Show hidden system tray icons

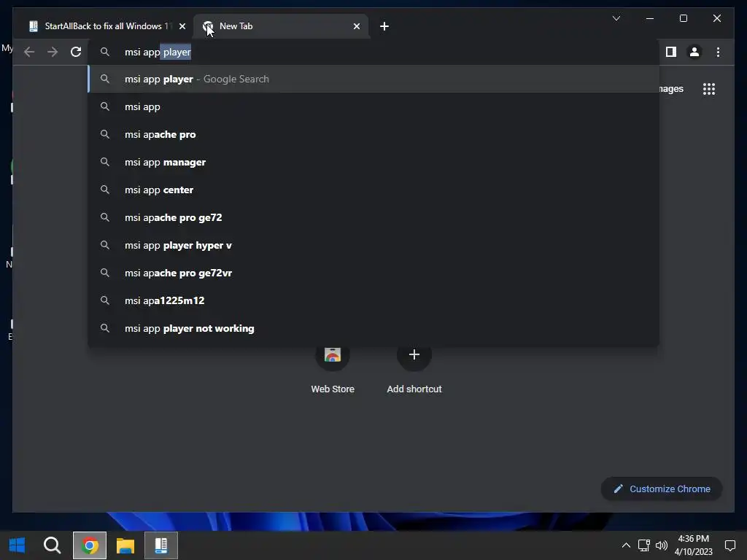pos(626,545)
